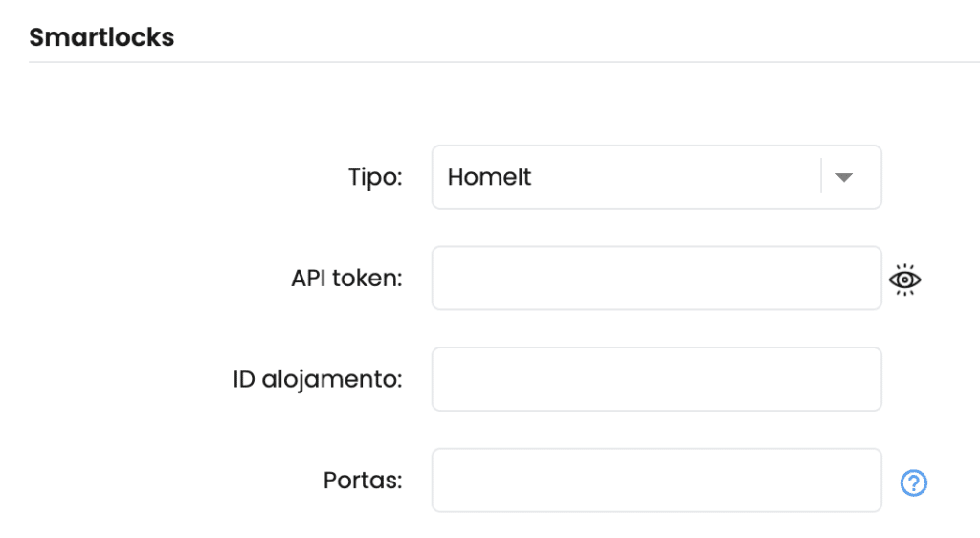This screenshot has width=980, height=538.
Task: Click the ID alojamento label
Action: [x=318, y=379]
